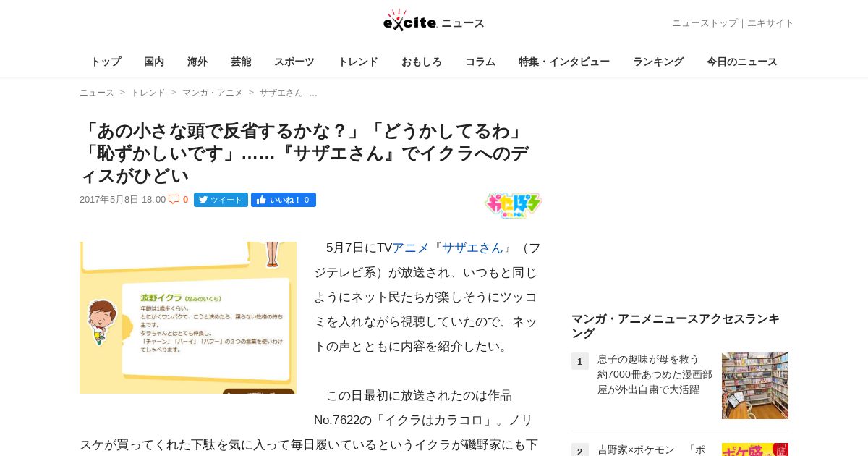The height and width of the screenshot is (456, 868).
Task: Open the 海外 news section
Action: coord(197,62)
